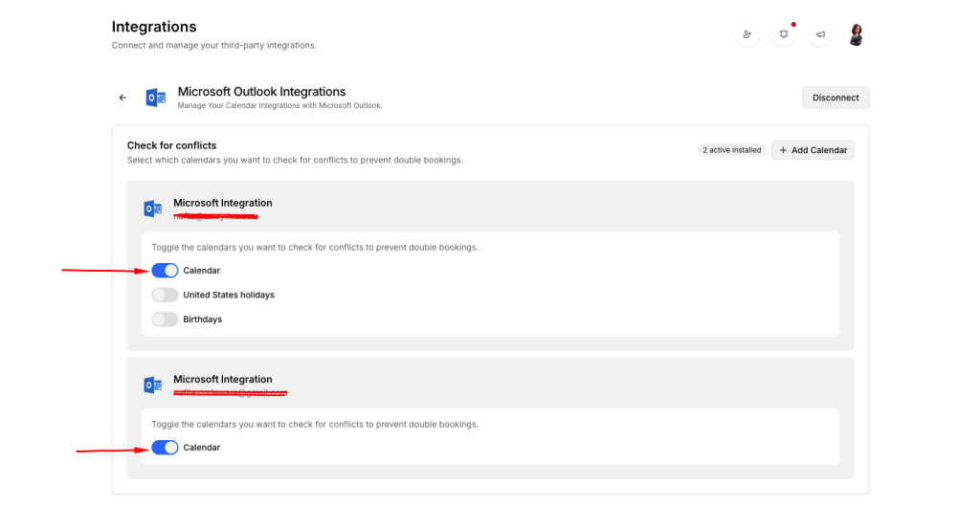Click the Microsoft Outlook Integrations heading
This screenshot has width=980, height=528.
click(261, 92)
